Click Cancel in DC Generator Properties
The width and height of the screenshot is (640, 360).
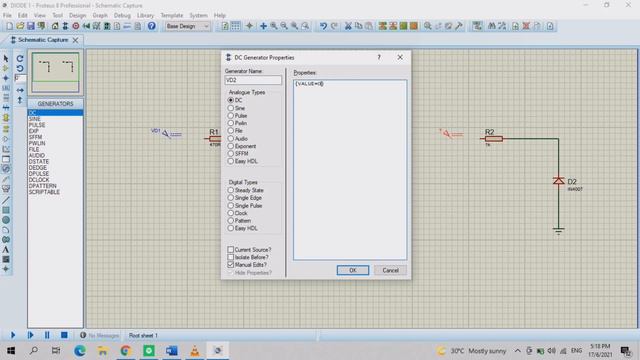[390, 270]
